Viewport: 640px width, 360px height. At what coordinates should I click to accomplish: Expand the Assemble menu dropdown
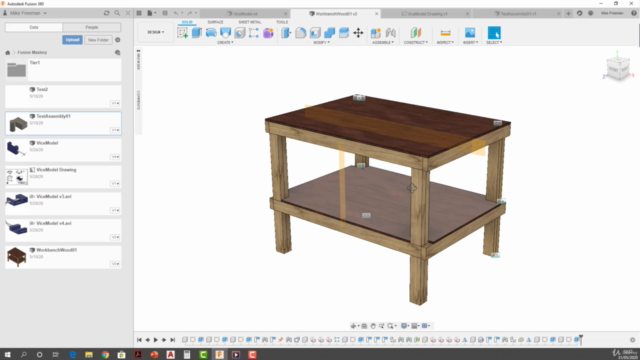383,42
